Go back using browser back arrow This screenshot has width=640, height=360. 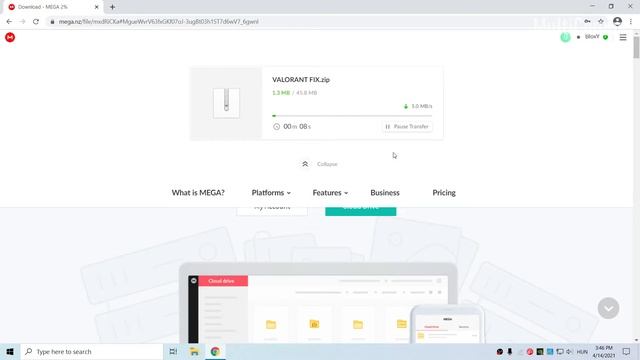coord(9,21)
